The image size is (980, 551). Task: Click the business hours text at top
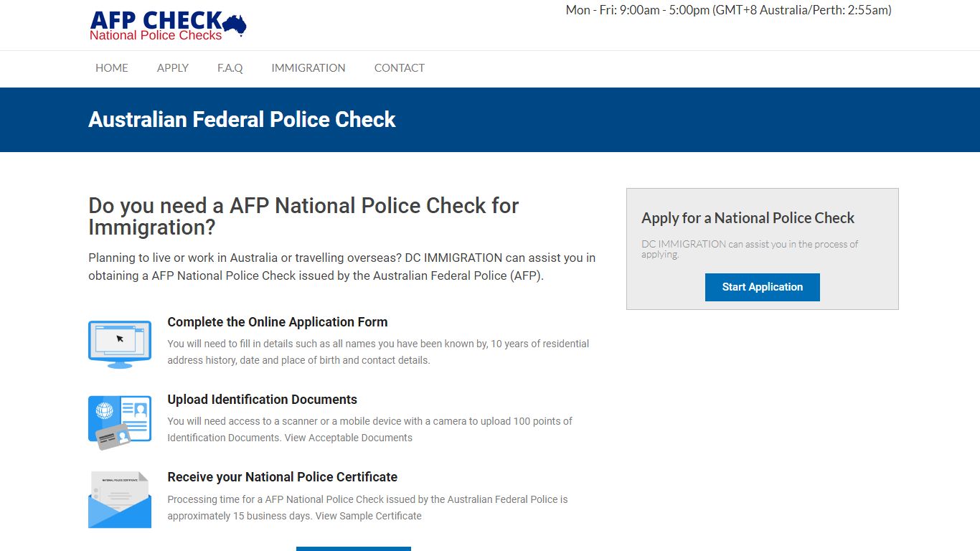[x=729, y=10]
